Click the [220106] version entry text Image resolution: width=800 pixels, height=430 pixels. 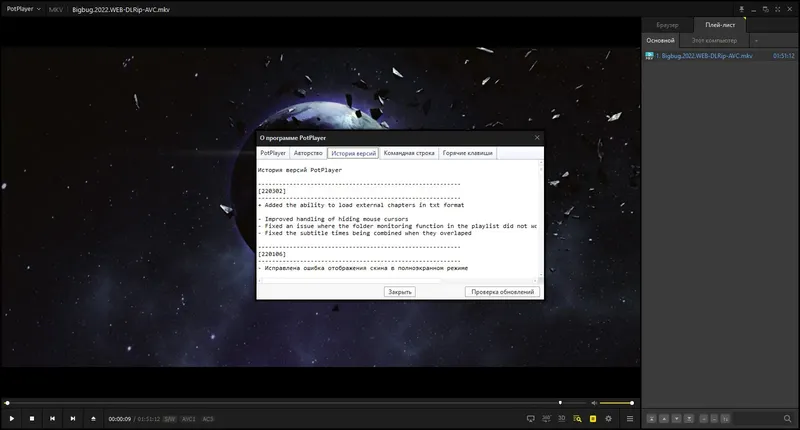pos(272,254)
